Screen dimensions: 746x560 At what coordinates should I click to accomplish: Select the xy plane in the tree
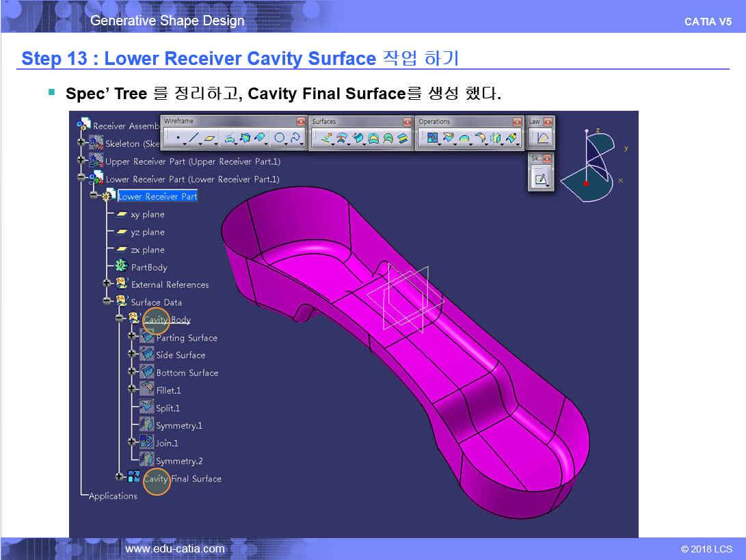pyautogui.click(x=147, y=215)
